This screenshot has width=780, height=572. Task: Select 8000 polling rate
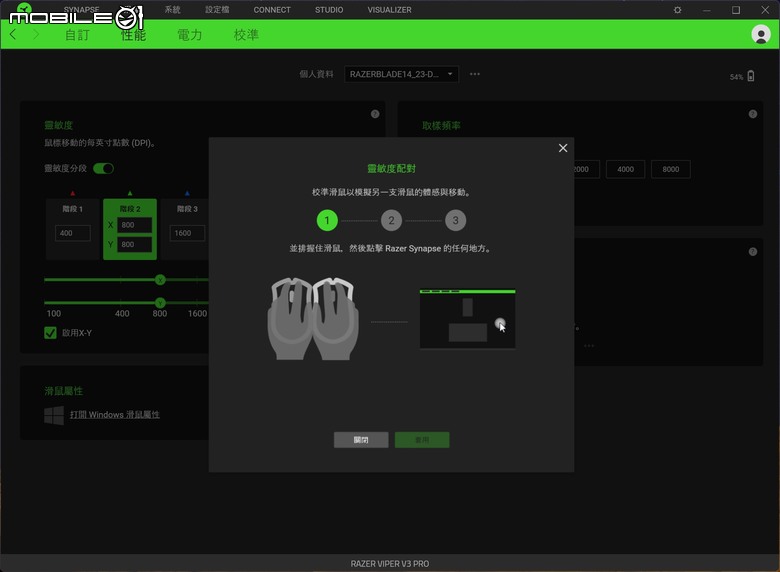click(671, 169)
